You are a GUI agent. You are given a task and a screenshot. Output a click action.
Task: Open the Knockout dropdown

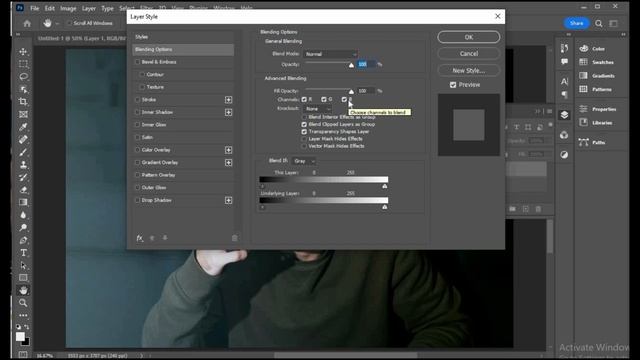pos(318,109)
